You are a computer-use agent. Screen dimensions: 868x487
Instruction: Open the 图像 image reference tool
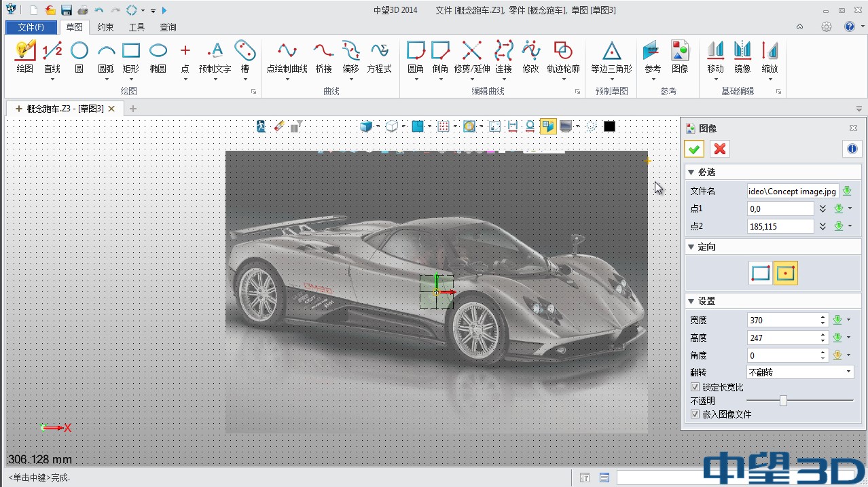point(680,51)
